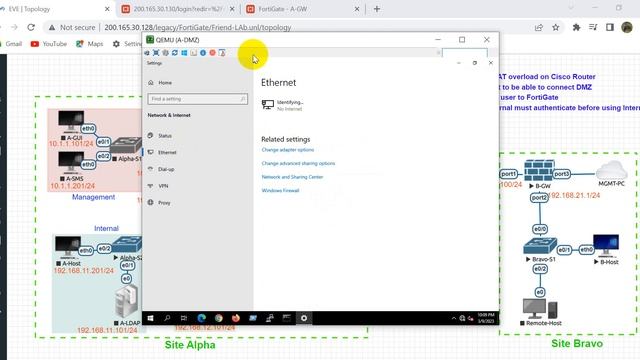This screenshot has height=360, width=640.
Task: Click the B-Host node in topology
Action: click(x=606, y=246)
